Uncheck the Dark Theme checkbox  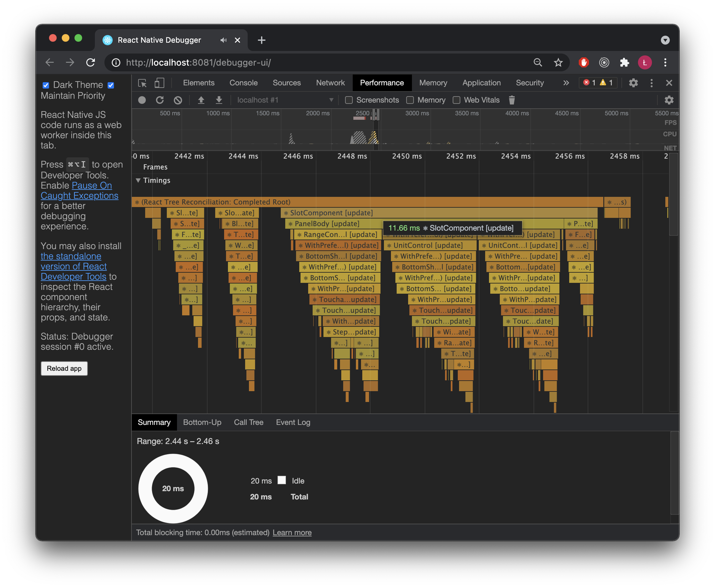(46, 85)
